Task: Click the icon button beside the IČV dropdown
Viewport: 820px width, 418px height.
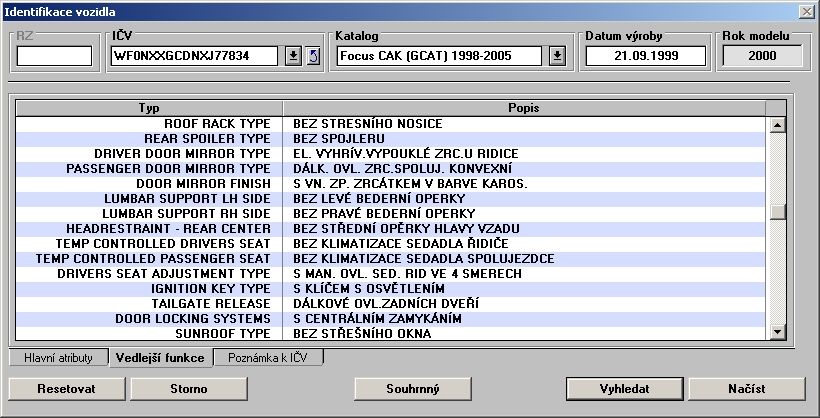Action: point(312,56)
